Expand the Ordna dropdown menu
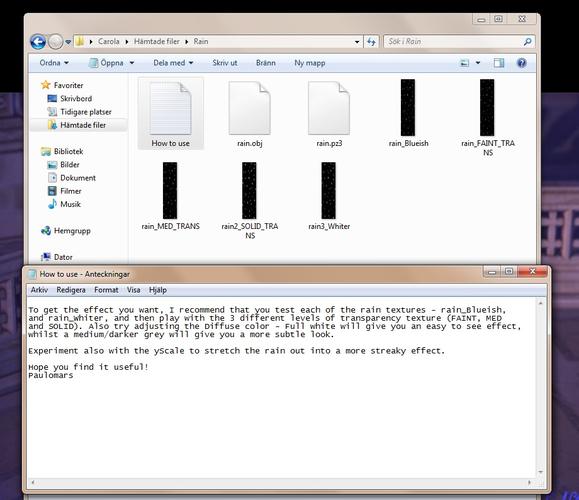The height and width of the screenshot is (500, 579). [54, 63]
